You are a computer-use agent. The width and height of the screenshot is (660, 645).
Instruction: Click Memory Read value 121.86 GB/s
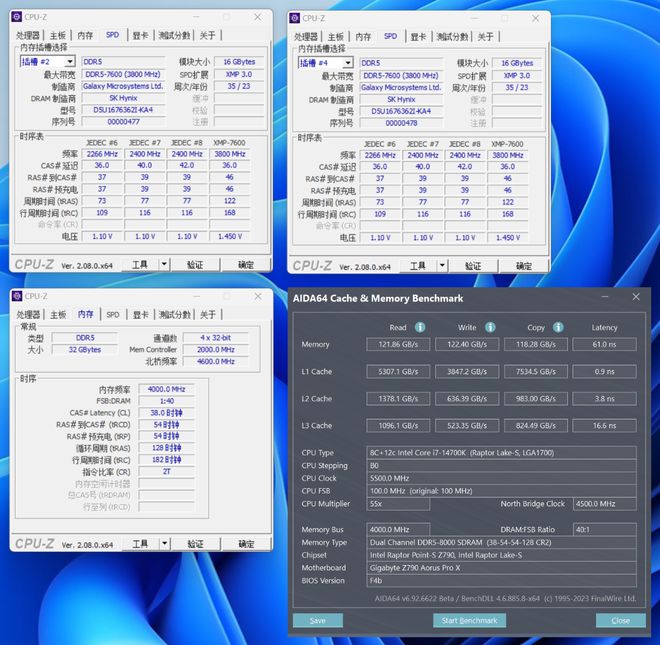point(398,344)
